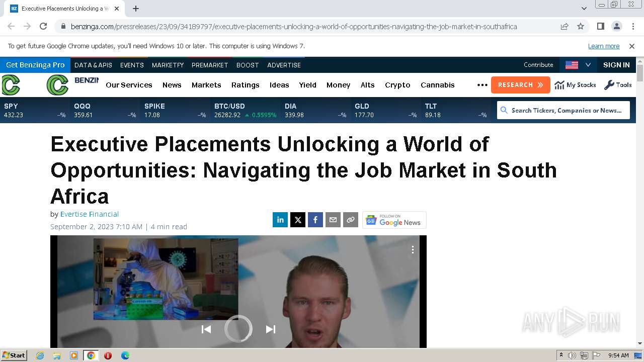Click the address bar URL
Screen dimensions: 644x362
pos(294,26)
